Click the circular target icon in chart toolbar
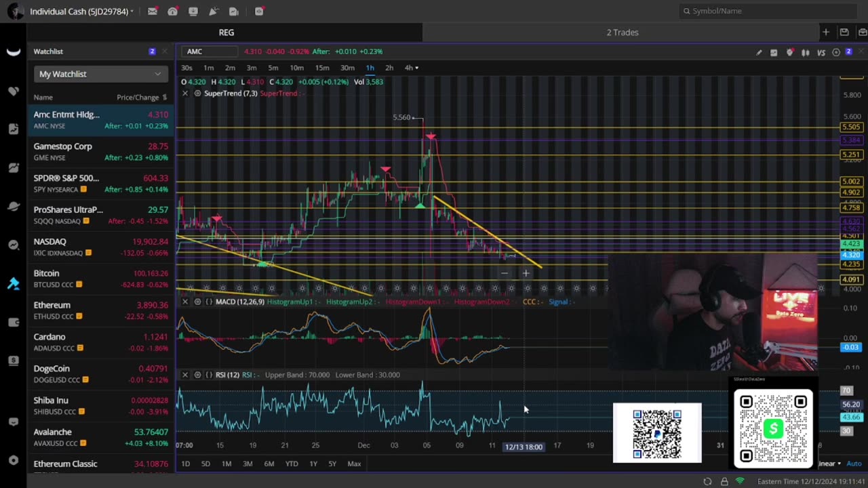 point(836,52)
